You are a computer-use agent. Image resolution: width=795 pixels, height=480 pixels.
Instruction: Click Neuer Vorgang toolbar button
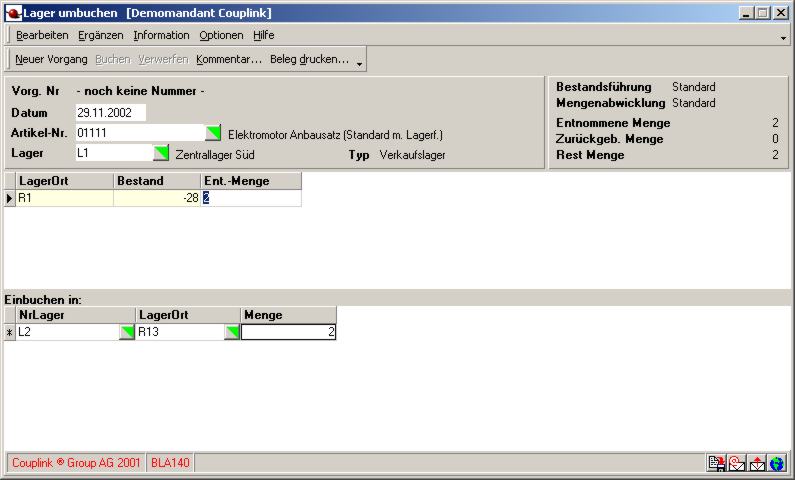click(51, 59)
